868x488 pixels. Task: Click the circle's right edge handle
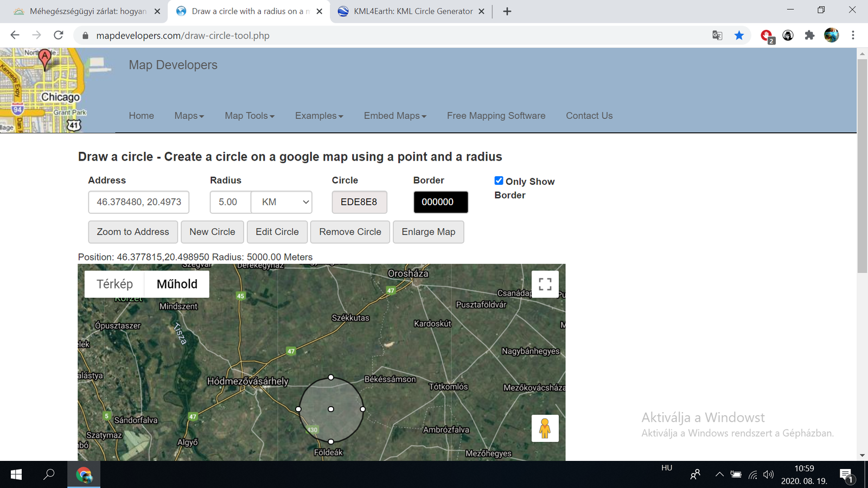[x=363, y=409]
